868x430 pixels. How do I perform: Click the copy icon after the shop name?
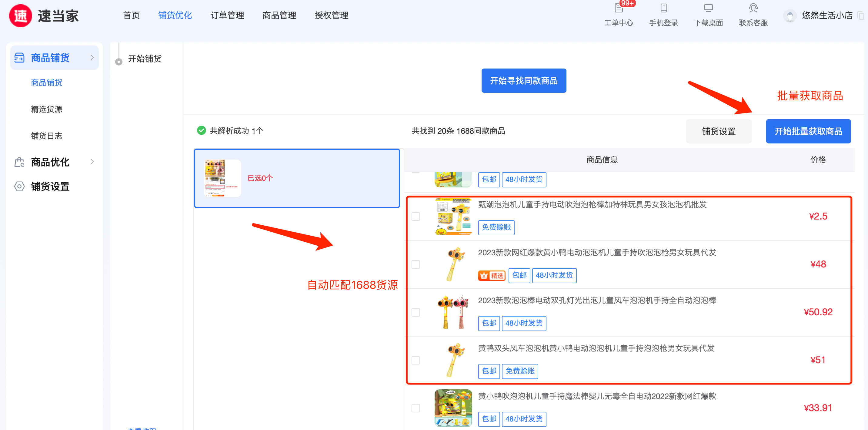click(860, 15)
